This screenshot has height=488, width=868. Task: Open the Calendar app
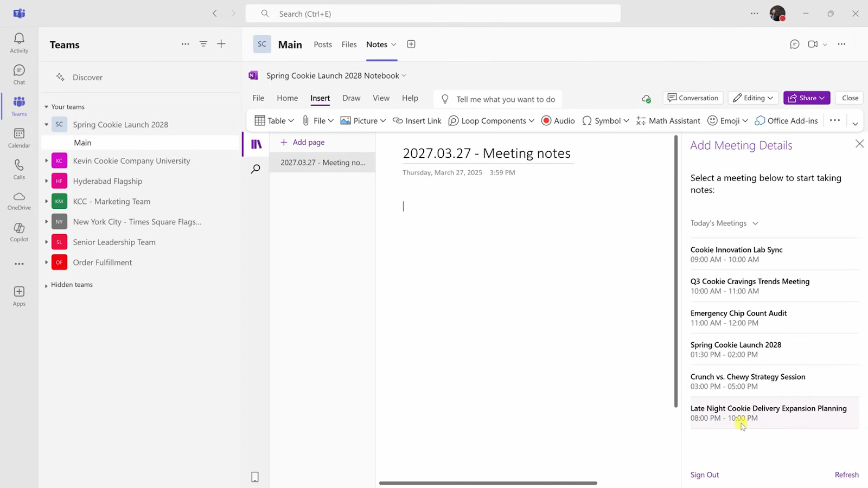(19, 138)
